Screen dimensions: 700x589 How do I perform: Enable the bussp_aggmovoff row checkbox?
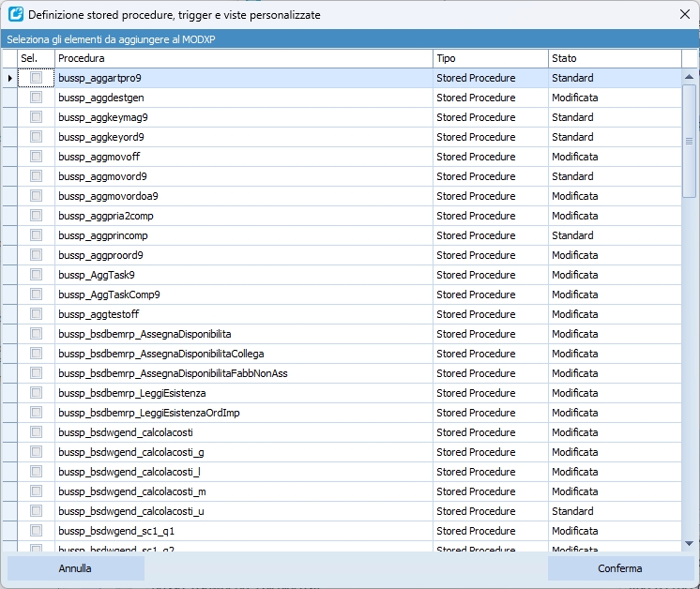[37, 157]
